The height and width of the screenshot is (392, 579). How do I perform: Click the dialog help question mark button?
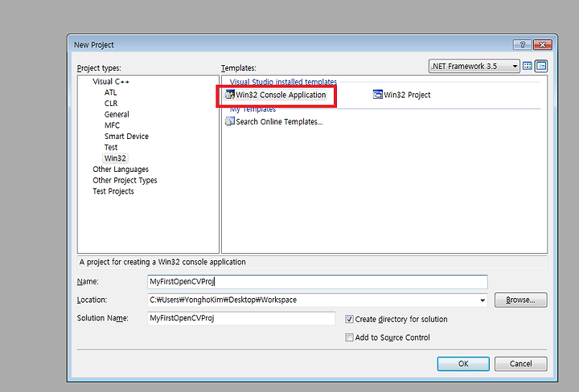522,45
